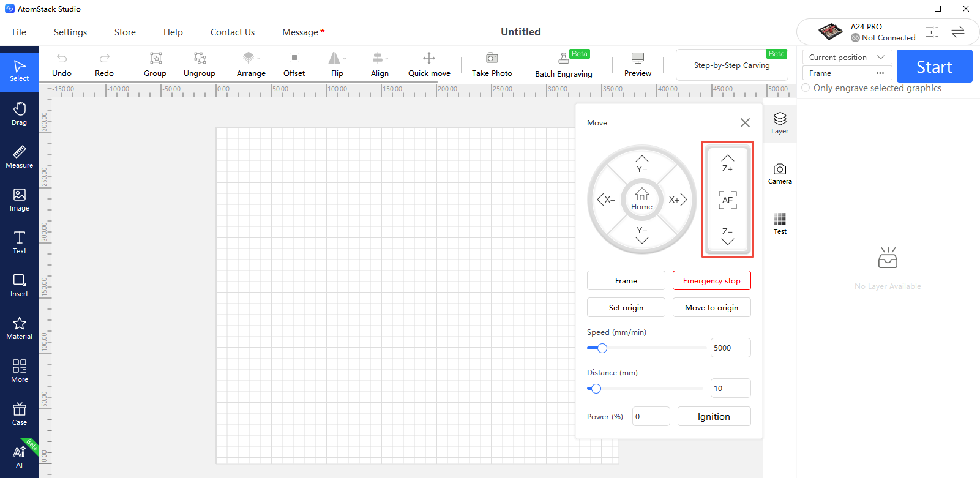Viewport: 980px width, 478px height.
Task: Open the Material library
Action: point(20,328)
